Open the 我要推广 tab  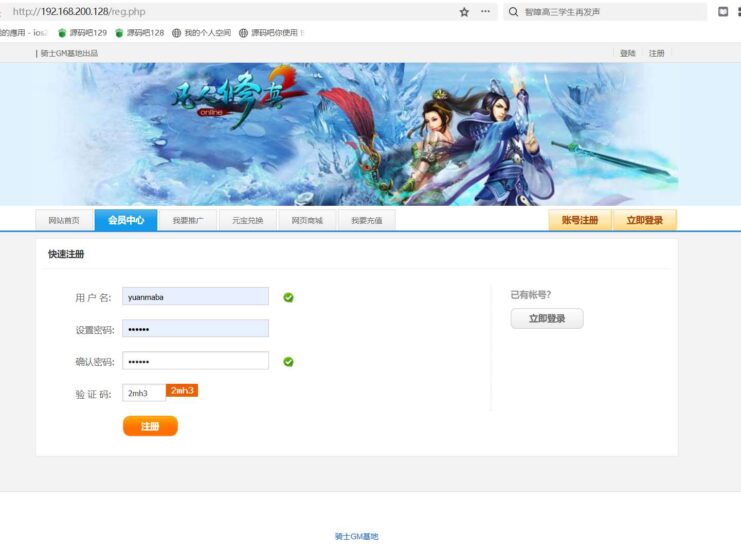(188, 220)
